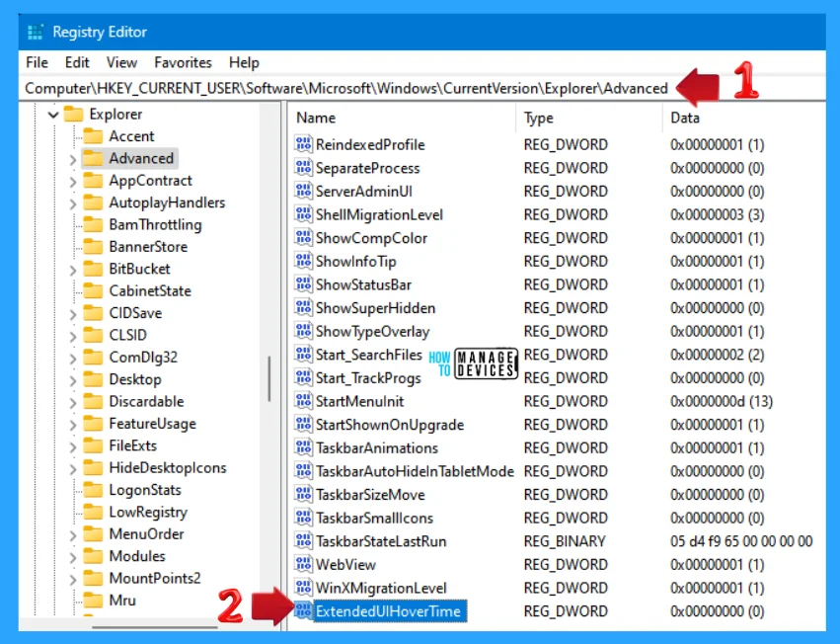Click the Start_SearchFiles data 0x00000002 (2)
The height and width of the screenshot is (644, 840).
click(x=717, y=355)
